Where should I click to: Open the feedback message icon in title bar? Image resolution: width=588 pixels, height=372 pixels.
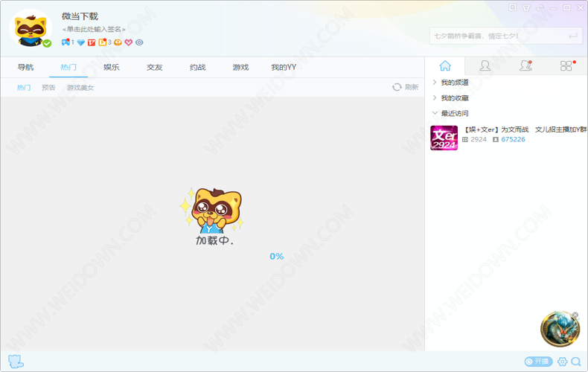[513, 7]
